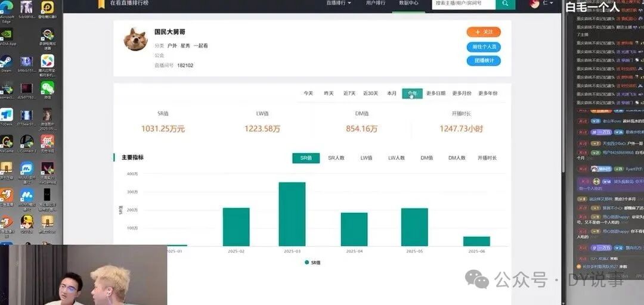The height and width of the screenshot is (305, 644).
Task: Open WeGame desktop shortcut
Action: tap(7, 141)
